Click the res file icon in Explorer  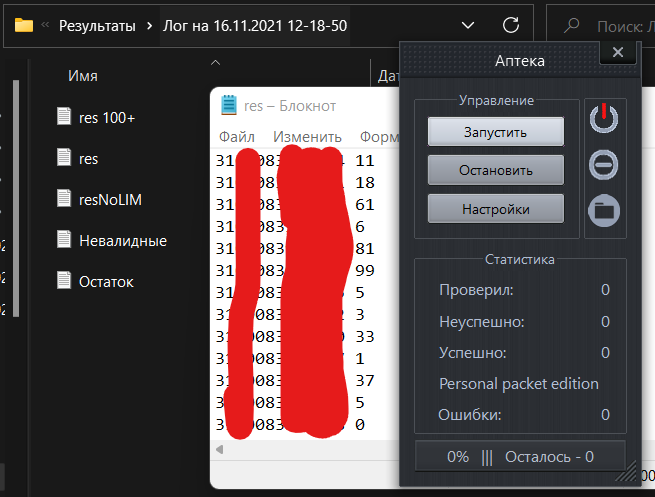[x=64, y=157]
